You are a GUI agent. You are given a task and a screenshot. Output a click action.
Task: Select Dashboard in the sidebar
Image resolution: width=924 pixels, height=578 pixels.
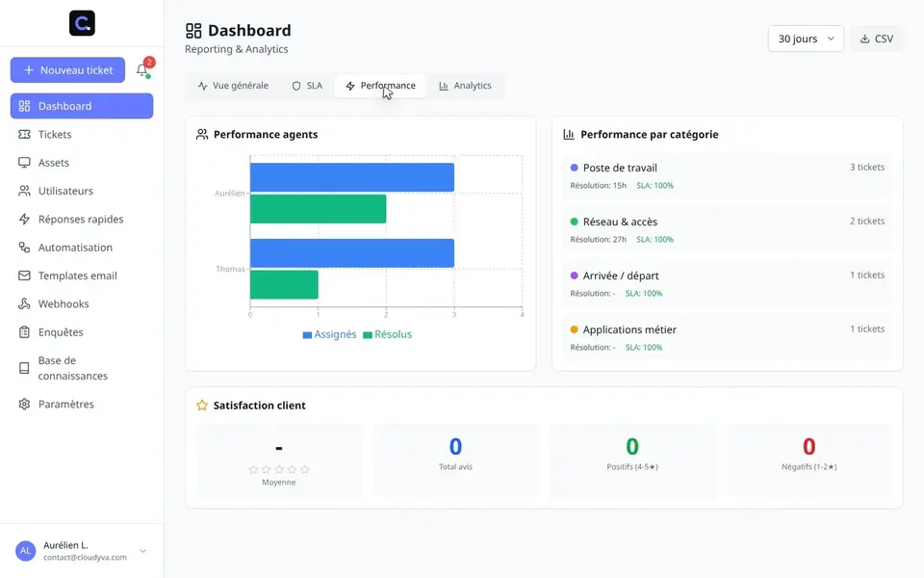pyautogui.click(x=82, y=106)
